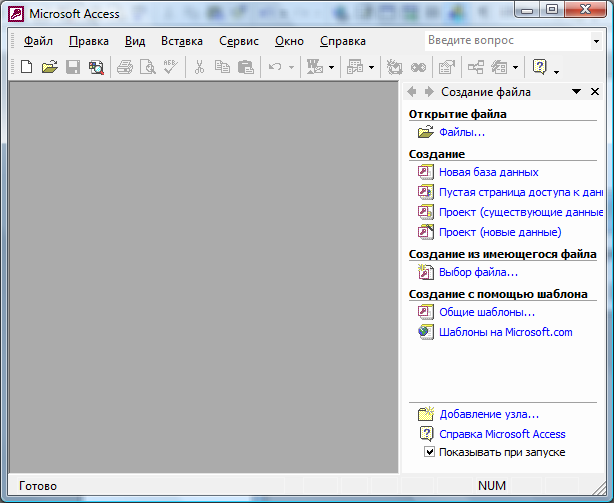
Task: Open the Введите вопрос box dropdown arrow
Action: [596, 41]
